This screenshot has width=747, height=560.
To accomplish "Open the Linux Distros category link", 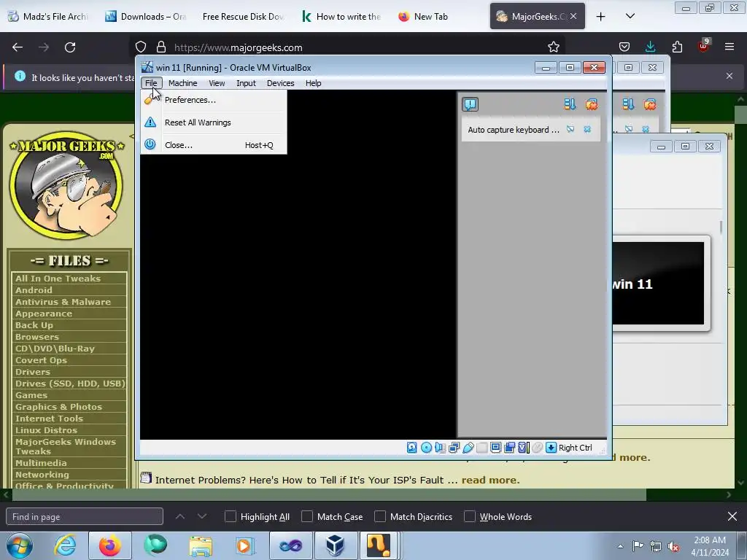I will [x=46, y=430].
